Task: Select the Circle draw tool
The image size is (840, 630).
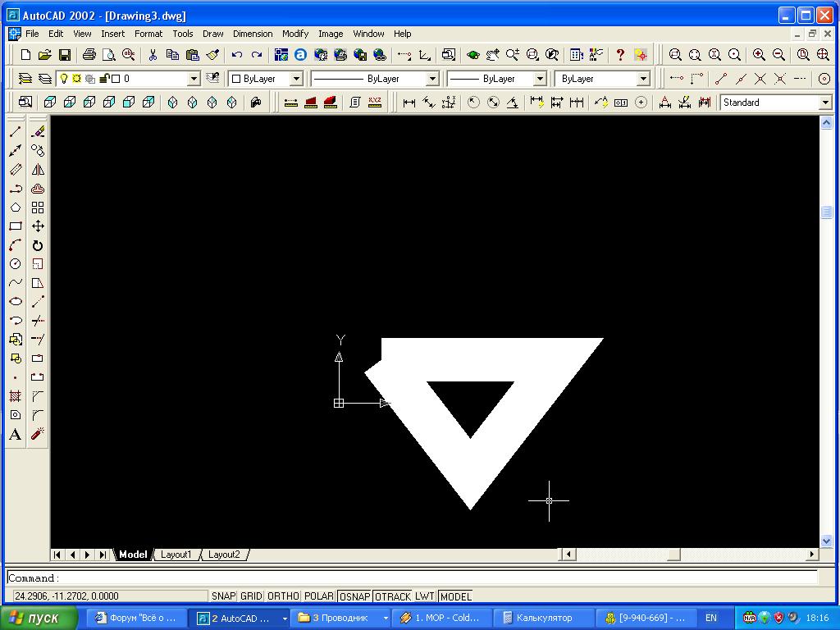Action: 16,264
